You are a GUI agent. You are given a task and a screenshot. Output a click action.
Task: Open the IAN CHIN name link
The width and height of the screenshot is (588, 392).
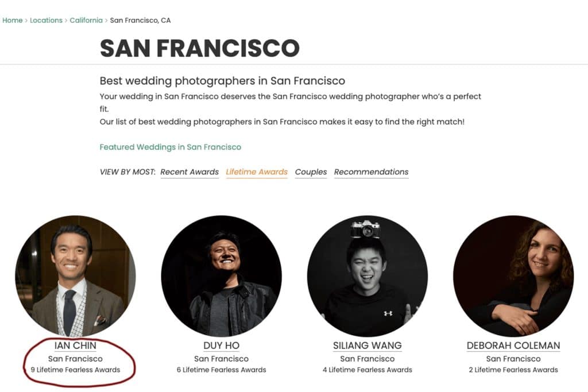[75, 346]
